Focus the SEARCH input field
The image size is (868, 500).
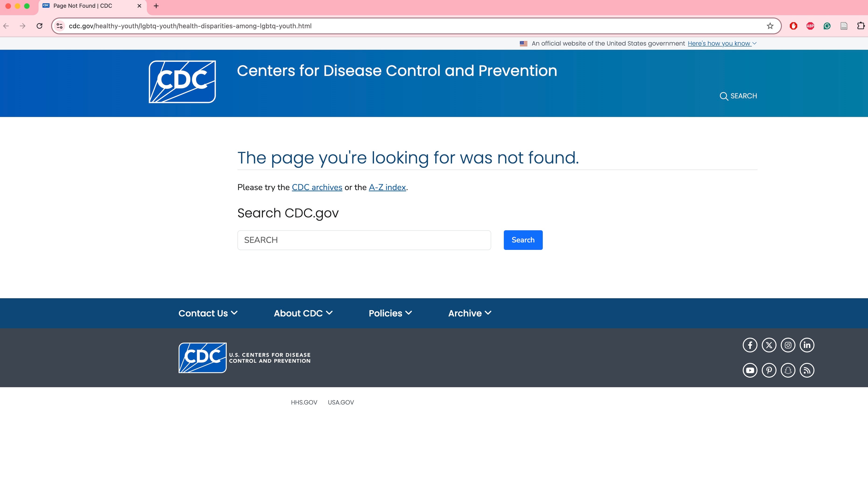[x=364, y=240]
